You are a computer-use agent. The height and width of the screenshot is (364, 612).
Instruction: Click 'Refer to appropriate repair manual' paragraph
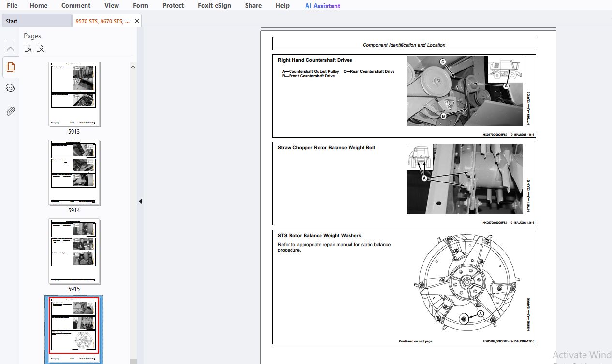(334, 247)
